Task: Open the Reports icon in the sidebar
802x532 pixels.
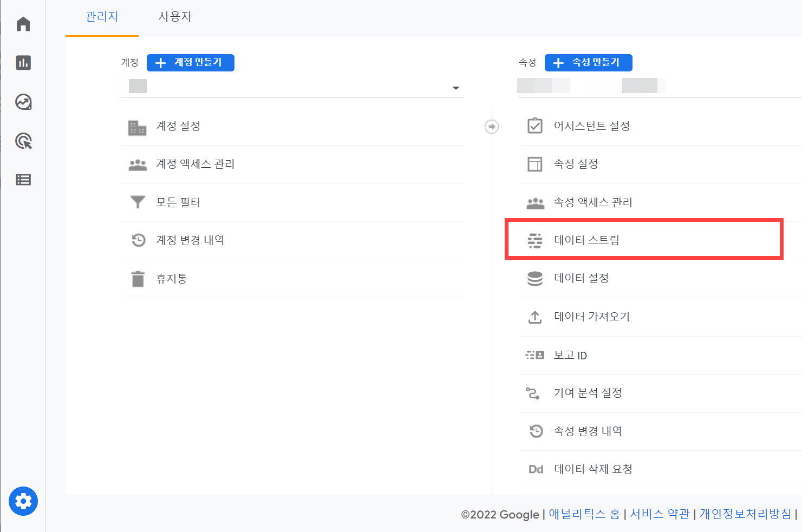Action: coord(23,63)
